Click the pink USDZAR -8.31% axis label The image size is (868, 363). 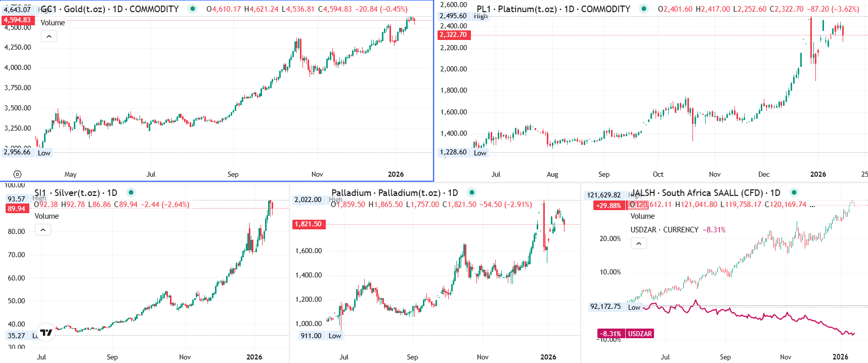coord(625,334)
